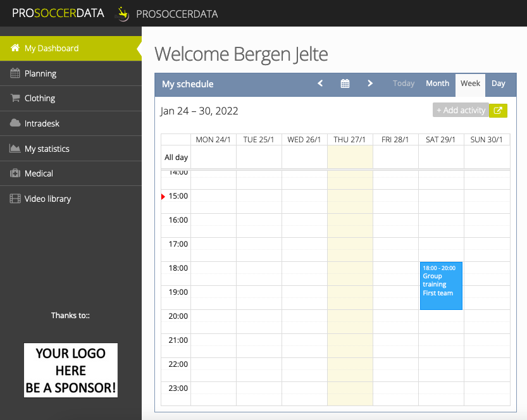Open My statistics page
The height and width of the screenshot is (420, 527).
(x=71, y=149)
